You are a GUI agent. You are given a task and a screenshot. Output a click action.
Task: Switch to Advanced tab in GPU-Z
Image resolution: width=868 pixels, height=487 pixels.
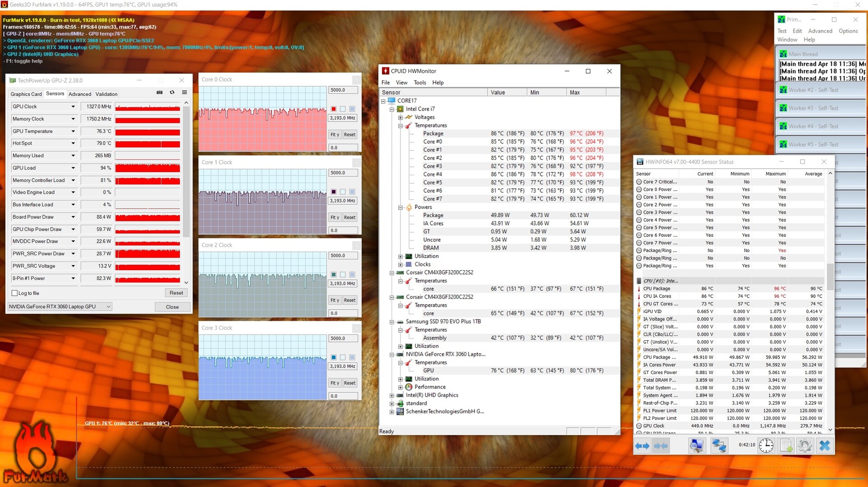(80, 94)
